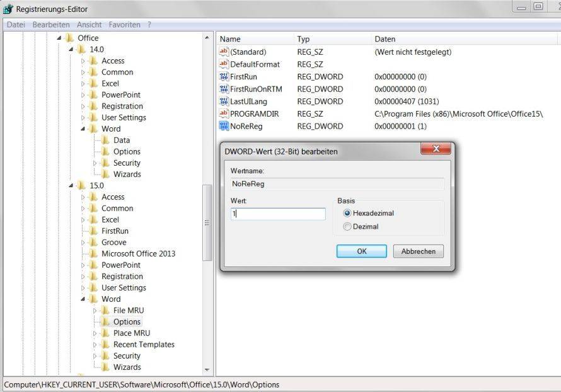Open the Bearbeiten menu
This screenshot has width=561, height=392.
tap(51, 25)
